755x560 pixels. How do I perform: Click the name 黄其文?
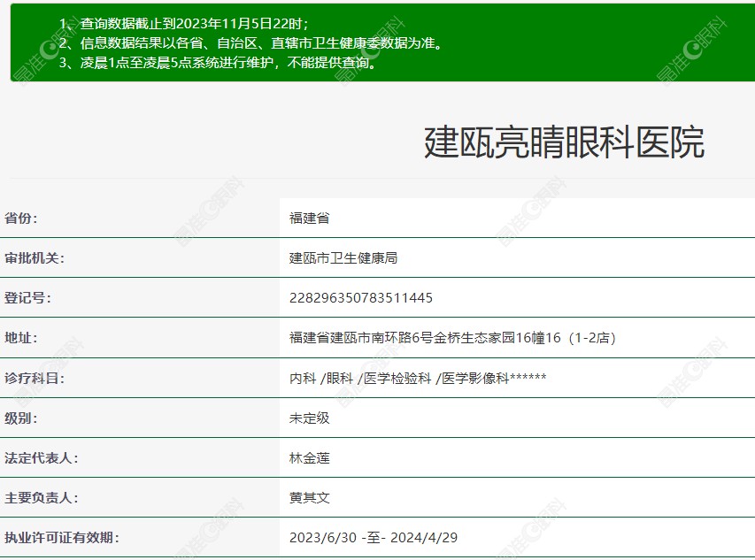pos(310,497)
